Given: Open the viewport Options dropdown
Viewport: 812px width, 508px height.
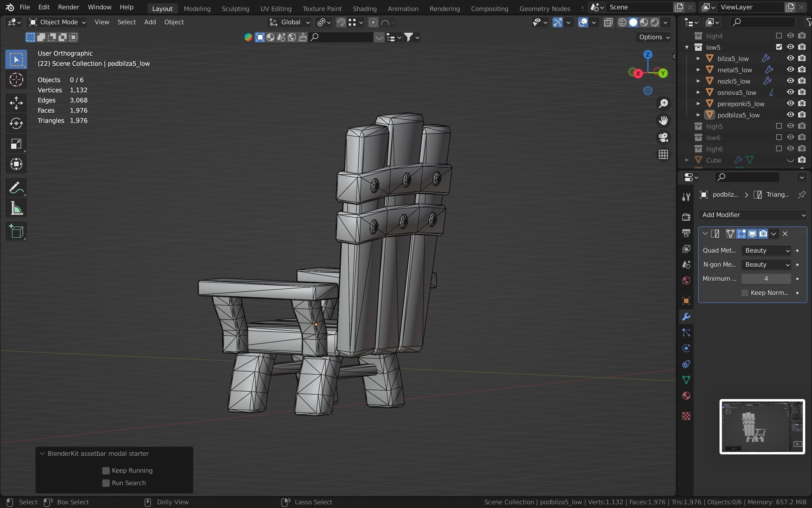Looking at the screenshot, I should pyautogui.click(x=653, y=37).
